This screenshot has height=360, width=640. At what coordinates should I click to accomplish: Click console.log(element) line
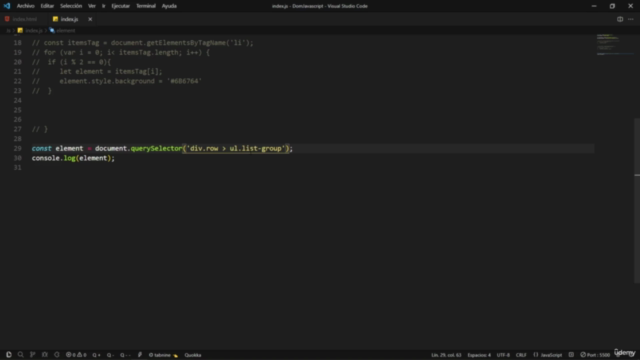(x=73, y=158)
